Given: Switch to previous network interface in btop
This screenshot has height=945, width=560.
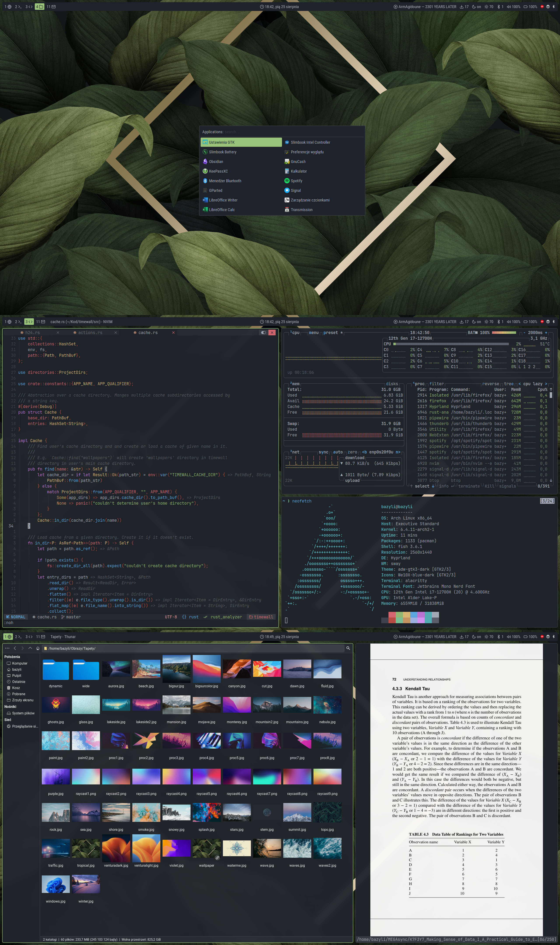Looking at the screenshot, I should click(x=364, y=452).
